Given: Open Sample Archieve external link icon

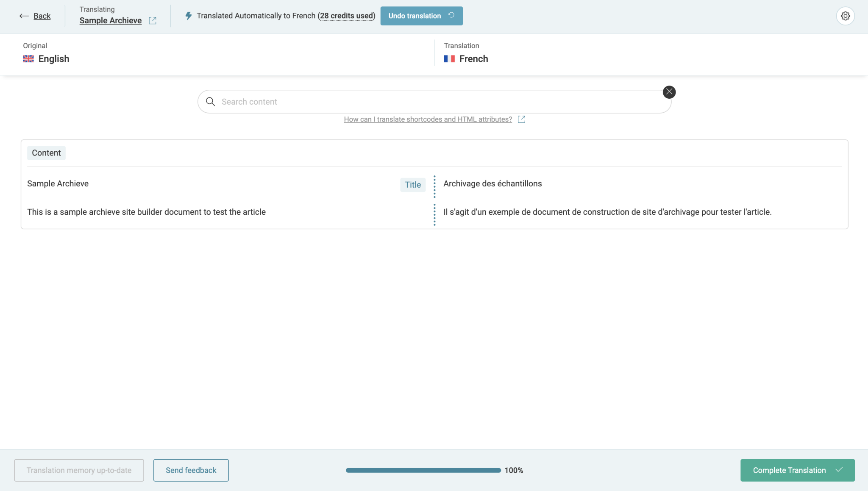Looking at the screenshot, I should [153, 21].
